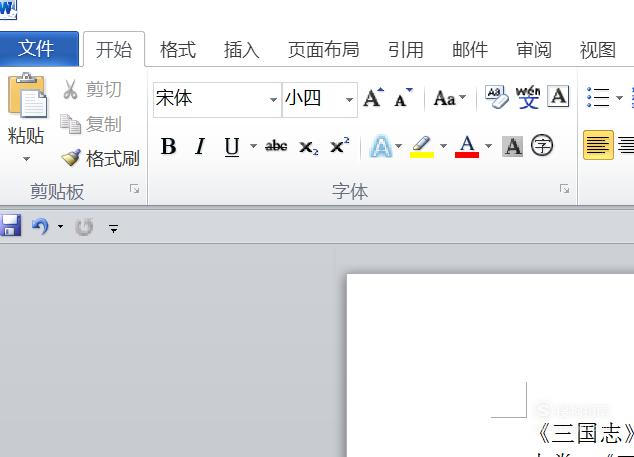Image resolution: width=634 pixels, height=457 pixels.
Task: Click the character border A icon
Action: [x=558, y=96]
